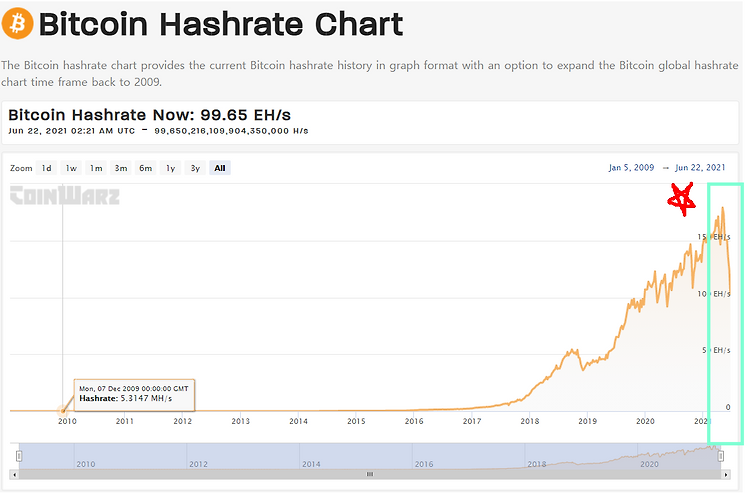Click the 2013 x-axis label
Image resolution: width=750 pixels, height=493 pixels.
[x=241, y=421]
